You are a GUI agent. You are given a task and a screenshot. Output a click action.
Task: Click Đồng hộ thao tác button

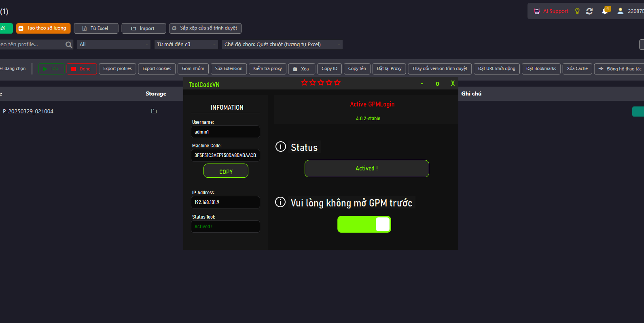(620, 69)
